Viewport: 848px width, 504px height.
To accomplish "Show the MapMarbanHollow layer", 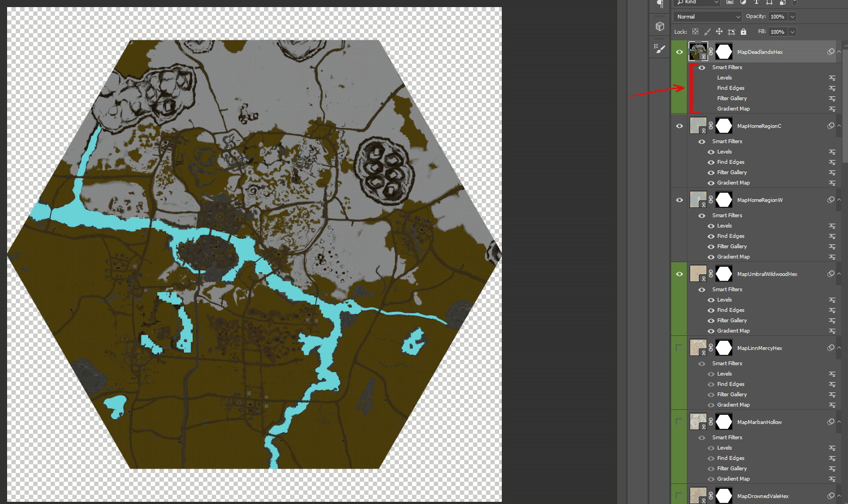I will [679, 422].
